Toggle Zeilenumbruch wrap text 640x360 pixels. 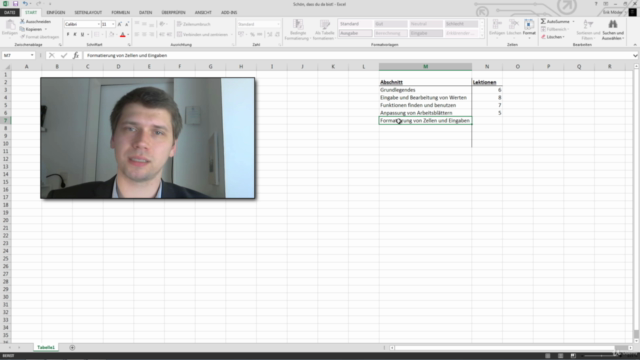click(194, 24)
